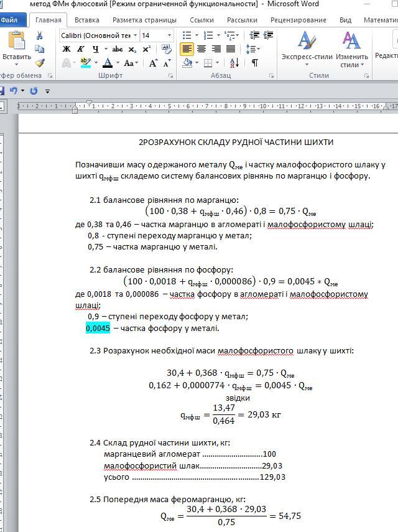Click the Cut scissors icon
The width and height of the screenshot is (398, 532).
point(40,35)
